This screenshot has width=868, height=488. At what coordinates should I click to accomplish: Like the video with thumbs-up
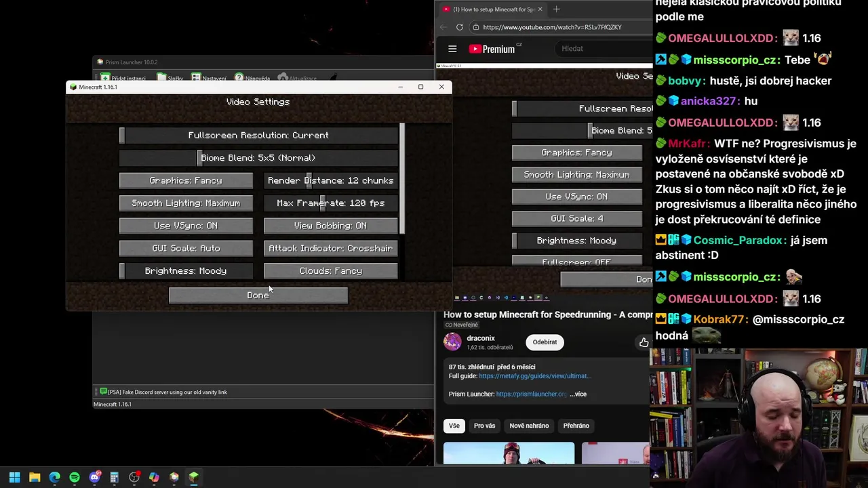(644, 342)
